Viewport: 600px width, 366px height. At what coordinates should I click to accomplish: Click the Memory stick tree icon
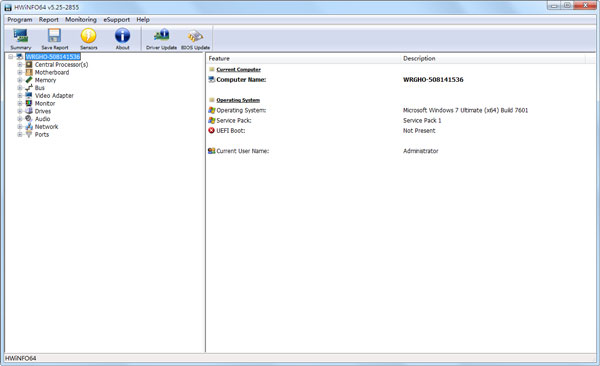29,80
